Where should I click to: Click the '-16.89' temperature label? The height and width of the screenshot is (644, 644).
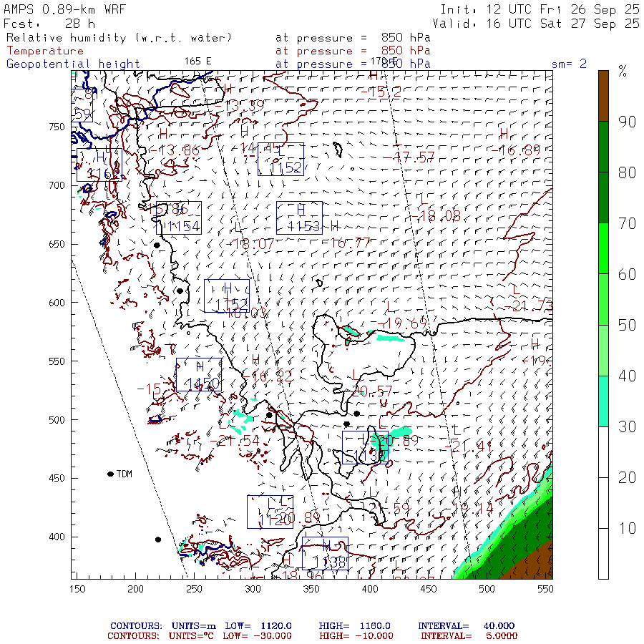[516, 150]
